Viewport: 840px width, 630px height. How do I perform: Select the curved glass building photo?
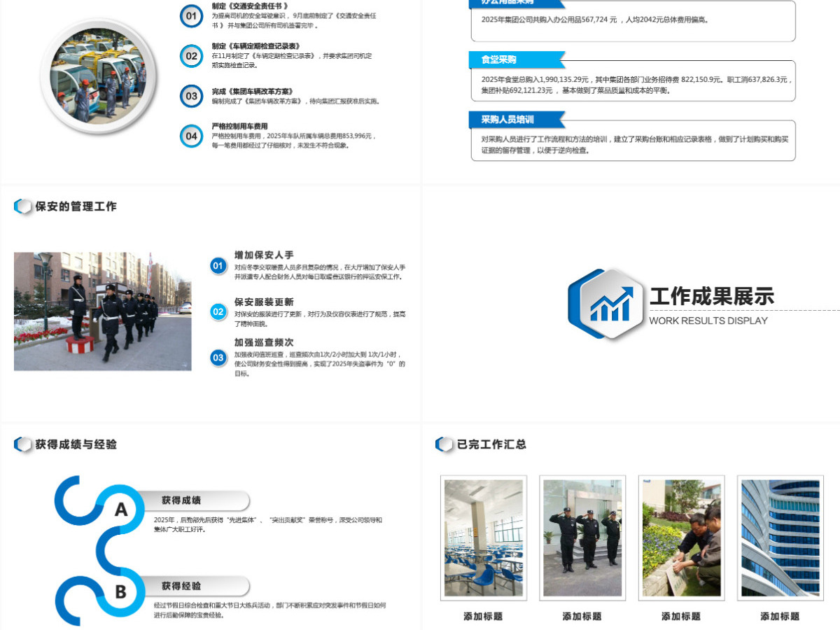(780, 538)
